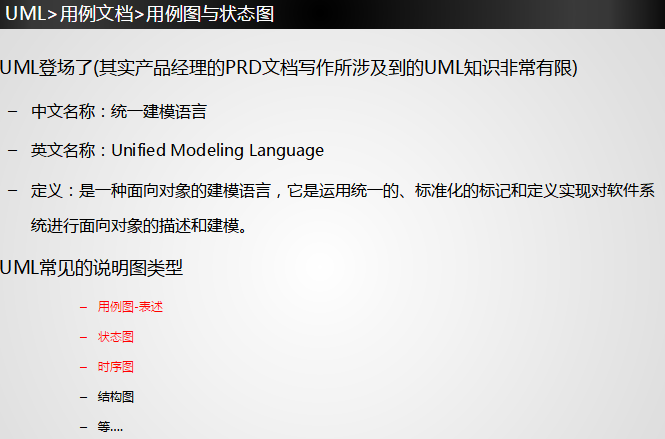The image size is (665, 439).
Task: Click the line '英文名称：Unified Modeling Language'
Action: click(177, 151)
